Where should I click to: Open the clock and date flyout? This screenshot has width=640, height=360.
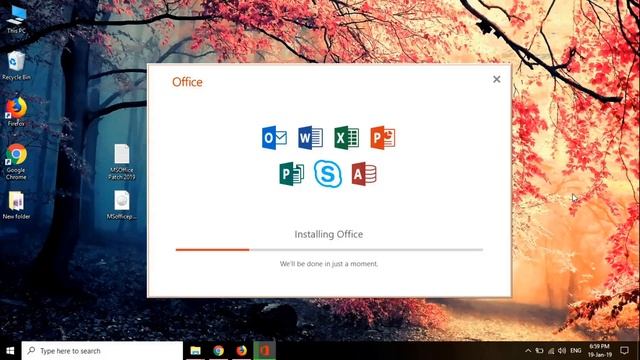(x=600, y=351)
